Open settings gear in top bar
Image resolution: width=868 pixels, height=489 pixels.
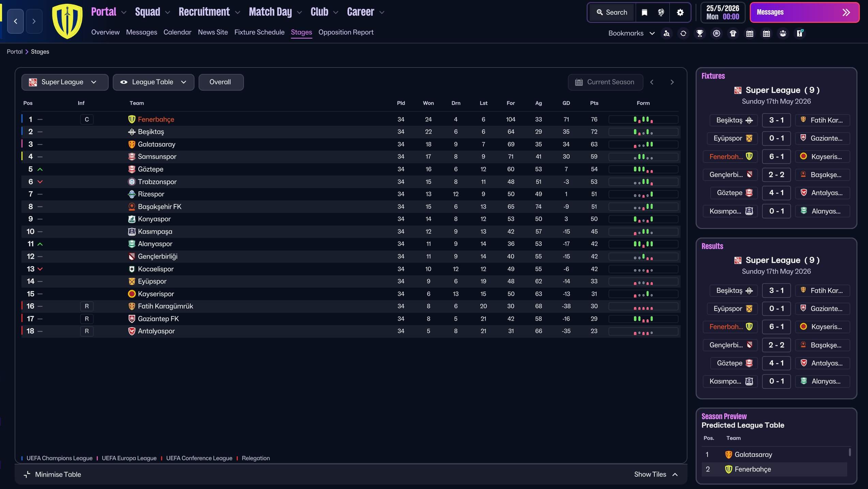click(680, 13)
